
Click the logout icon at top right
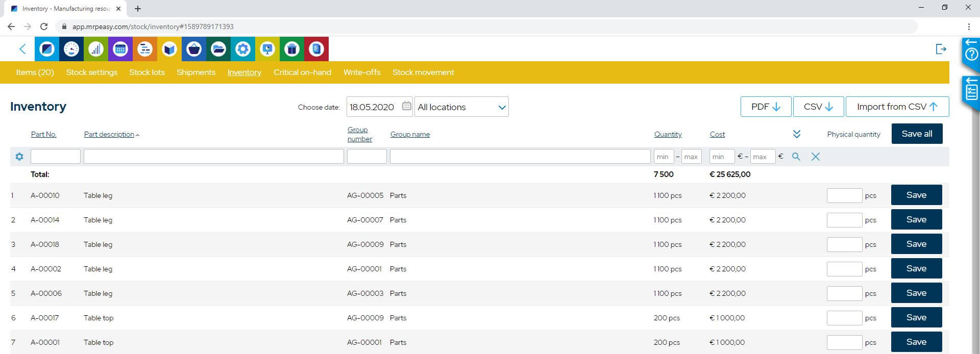(941, 49)
